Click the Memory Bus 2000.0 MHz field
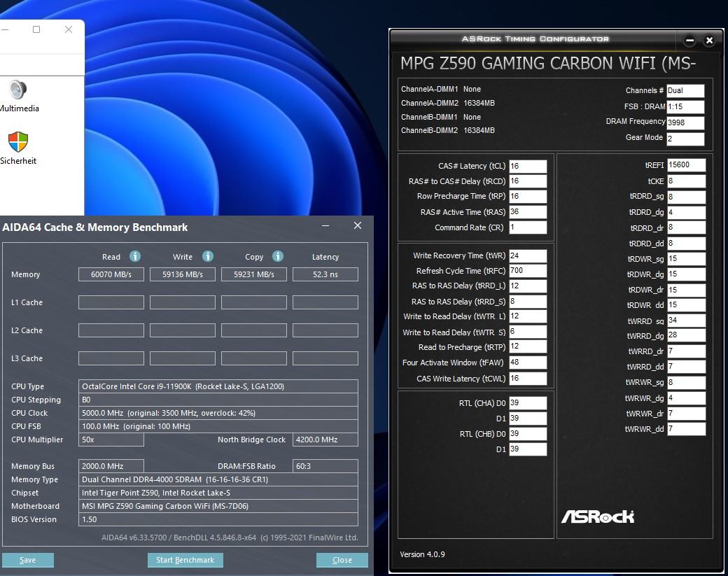This screenshot has height=576, width=728. [x=111, y=466]
